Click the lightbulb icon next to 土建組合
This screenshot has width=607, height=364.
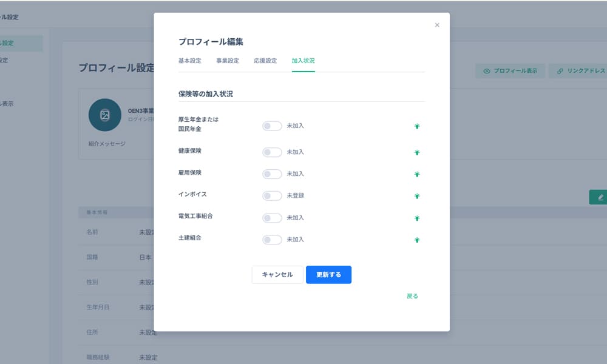click(417, 240)
